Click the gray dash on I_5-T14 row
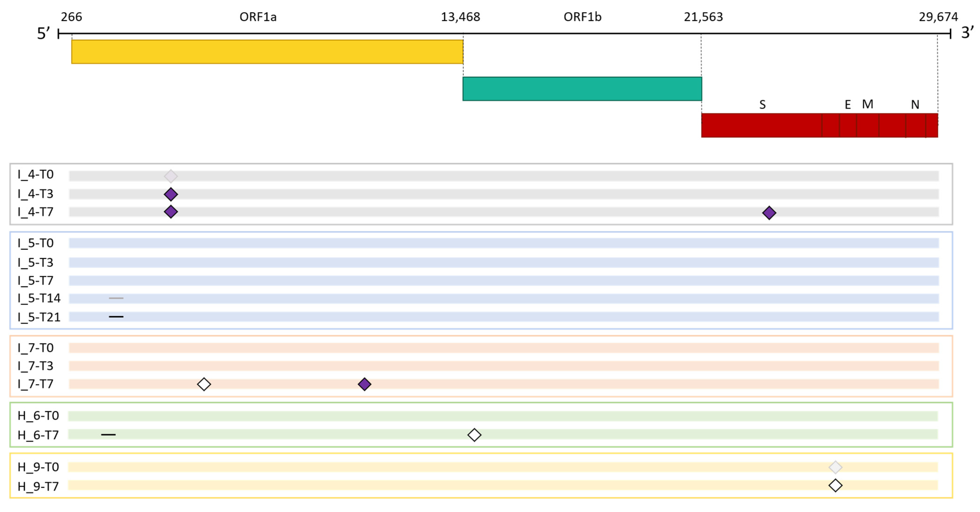Screen dimensions: 980x512 point(116,298)
